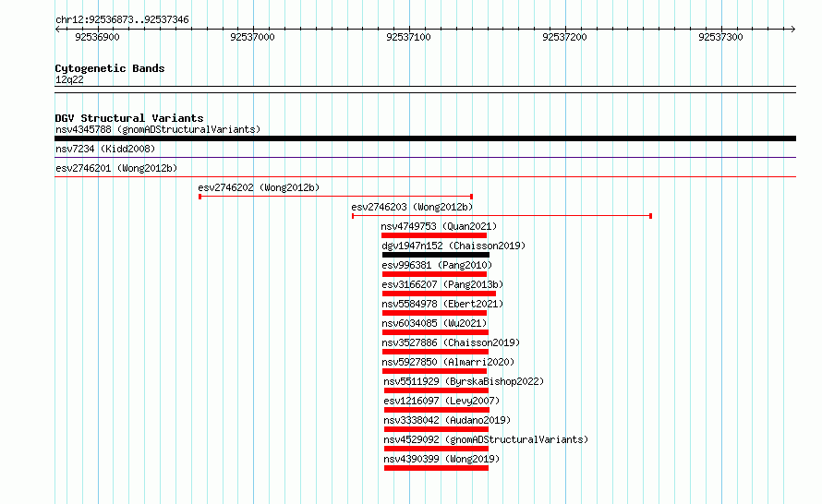Open the dgv1947n152 (Chaisson2019) label
This screenshot has height=504, width=822.
(x=453, y=246)
